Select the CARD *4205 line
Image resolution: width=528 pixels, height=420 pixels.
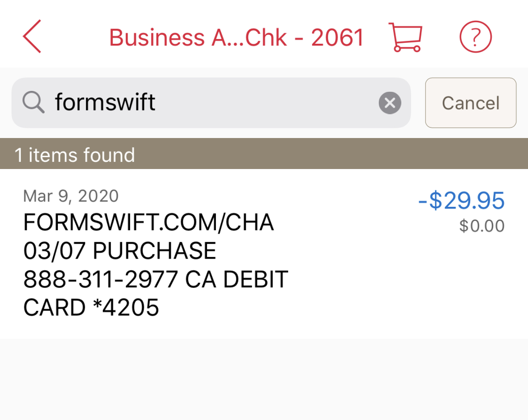[x=91, y=307]
